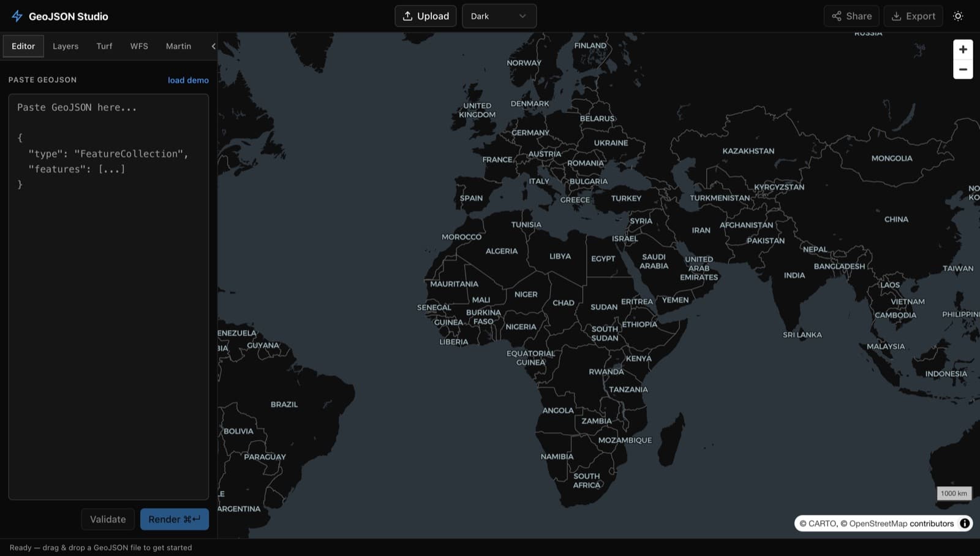Click the Validate button

coord(108,519)
